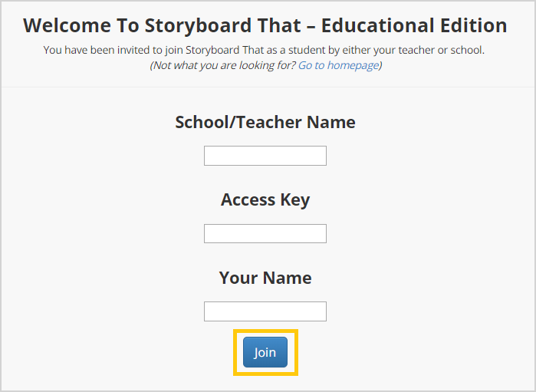536x392 pixels.
Task: Place cursor in the box under School/Teacher Name
Action: coord(265,156)
